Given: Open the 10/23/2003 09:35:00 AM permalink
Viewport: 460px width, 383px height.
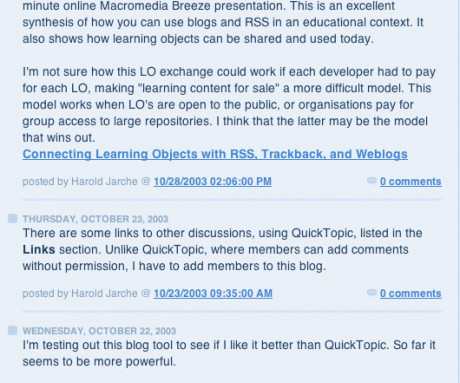Looking at the screenshot, I should [213, 294].
